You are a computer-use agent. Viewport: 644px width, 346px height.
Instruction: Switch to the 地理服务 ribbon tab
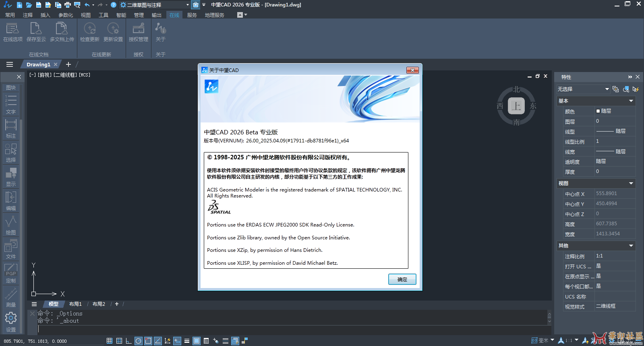pos(214,15)
